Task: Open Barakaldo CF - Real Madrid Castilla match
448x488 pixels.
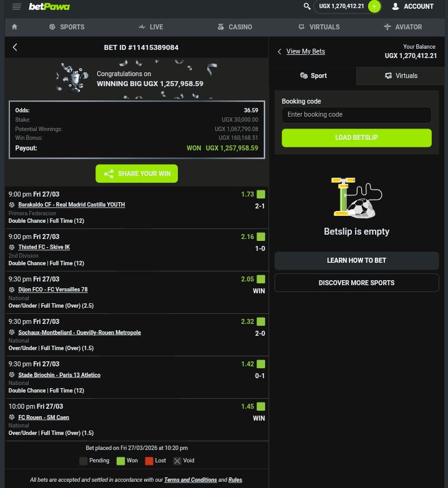Action: click(x=72, y=205)
